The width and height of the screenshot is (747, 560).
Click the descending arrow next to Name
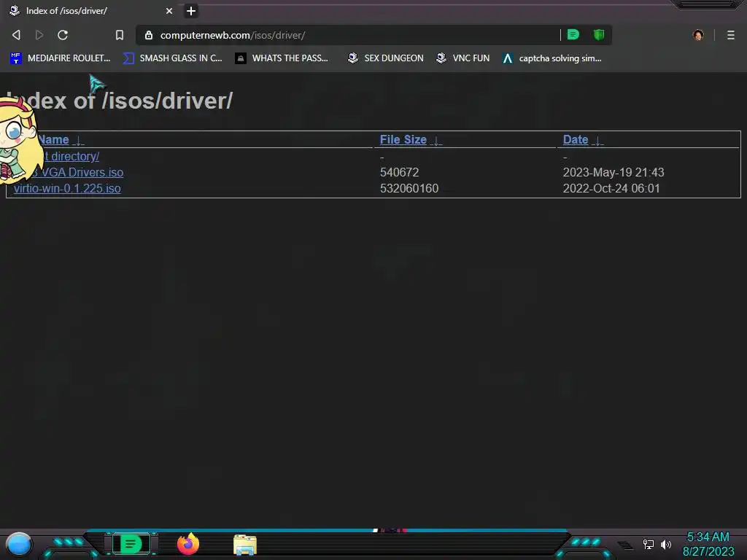click(79, 141)
